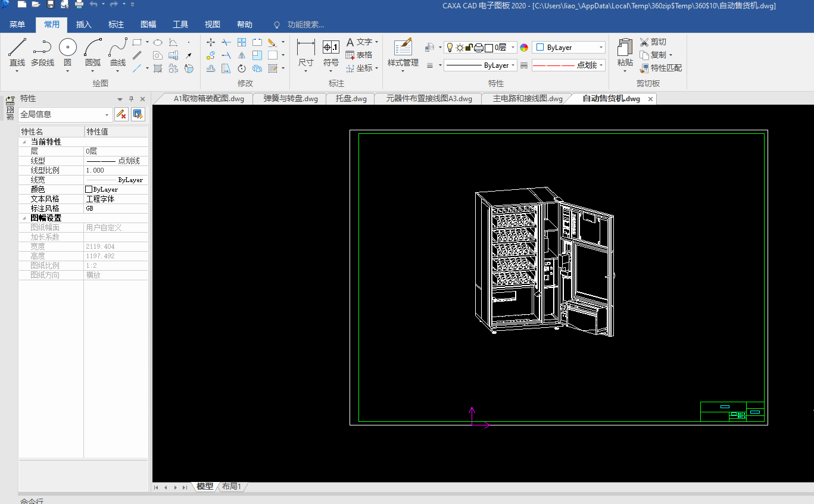The image size is (814, 504).
Task: Click the color wheel icon in 特性 group
Action: [x=524, y=48]
